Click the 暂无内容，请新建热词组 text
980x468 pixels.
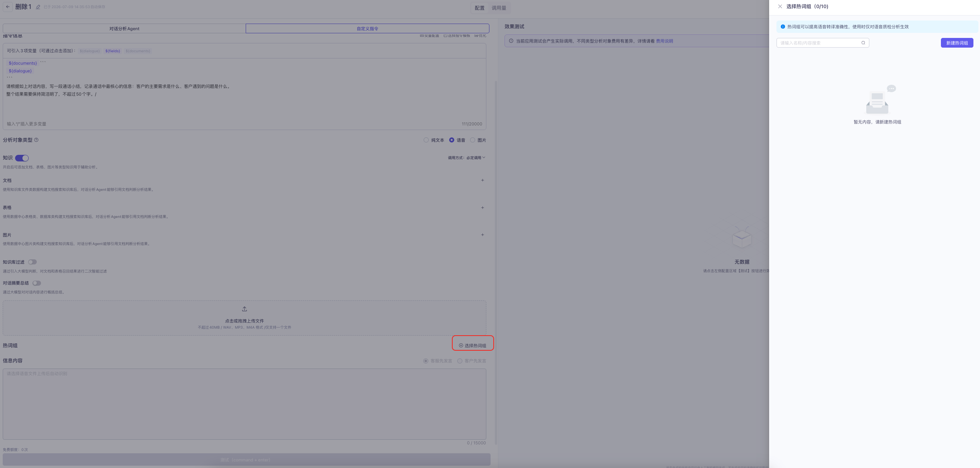[x=877, y=122]
